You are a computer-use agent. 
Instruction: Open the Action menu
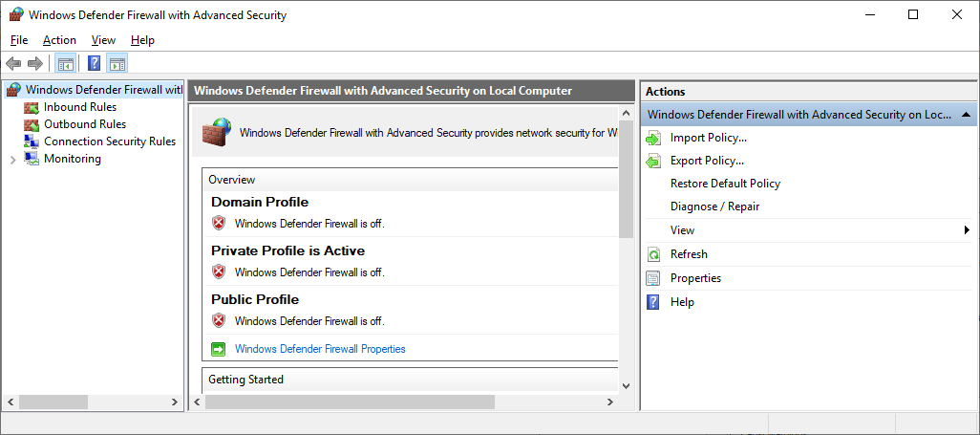(59, 40)
